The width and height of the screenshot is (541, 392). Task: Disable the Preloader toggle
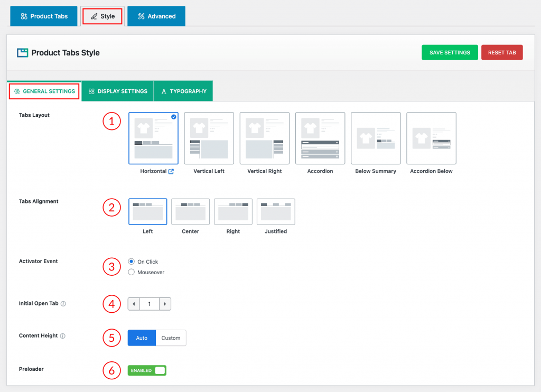pyautogui.click(x=147, y=370)
